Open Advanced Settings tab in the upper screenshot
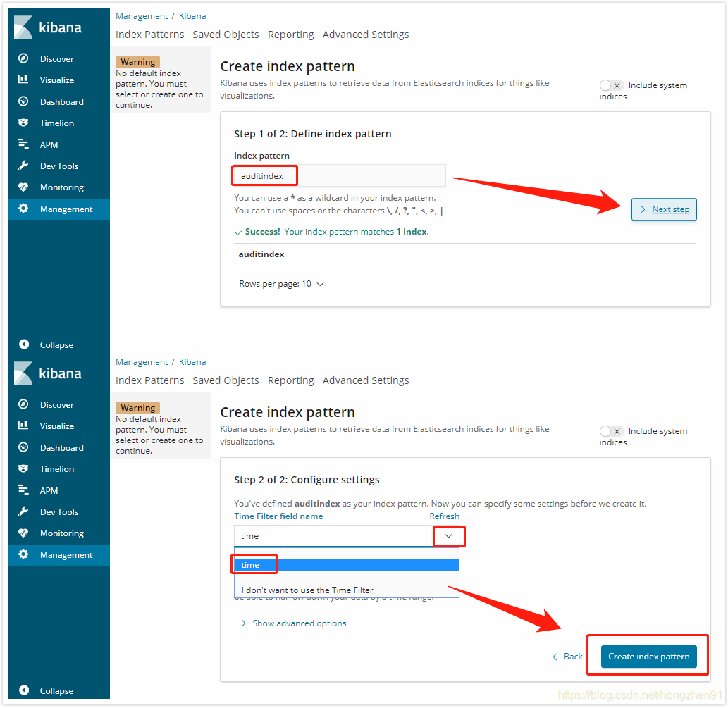Screen dimensions: 728x708 pyautogui.click(x=366, y=35)
